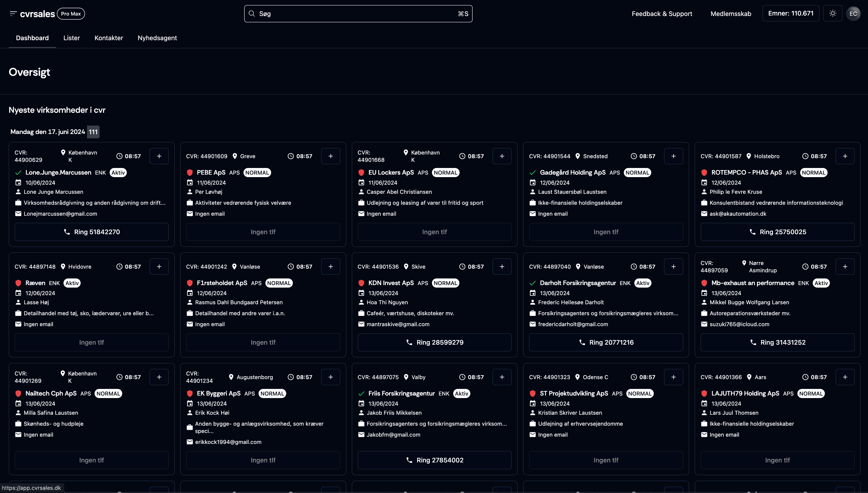The height and width of the screenshot is (493, 868).
Task: Open the Nyhedsagent tab
Action: point(157,38)
